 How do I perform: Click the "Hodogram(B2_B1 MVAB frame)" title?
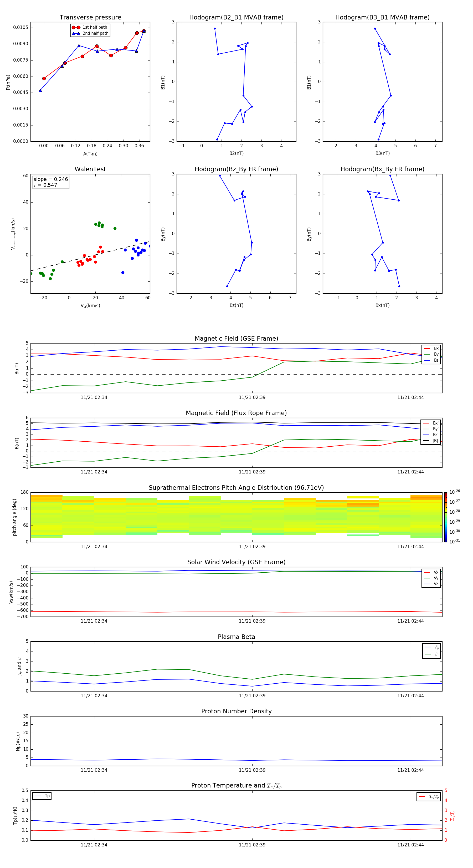[x=236, y=18]
